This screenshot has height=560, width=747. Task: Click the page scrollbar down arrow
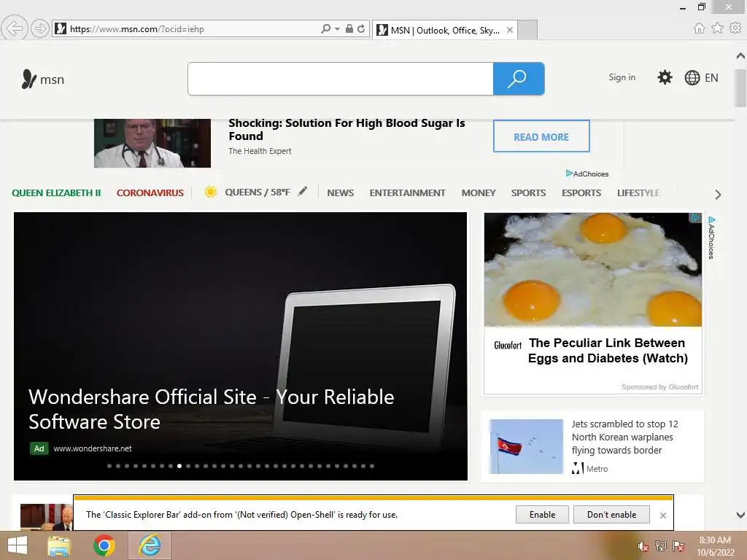point(740,515)
